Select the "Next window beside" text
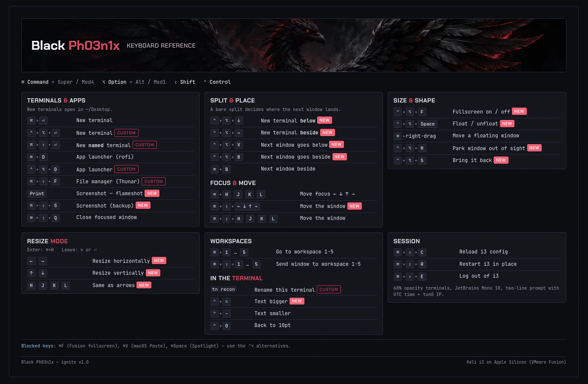This screenshot has height=384, width=588. [x=288, y=169]
